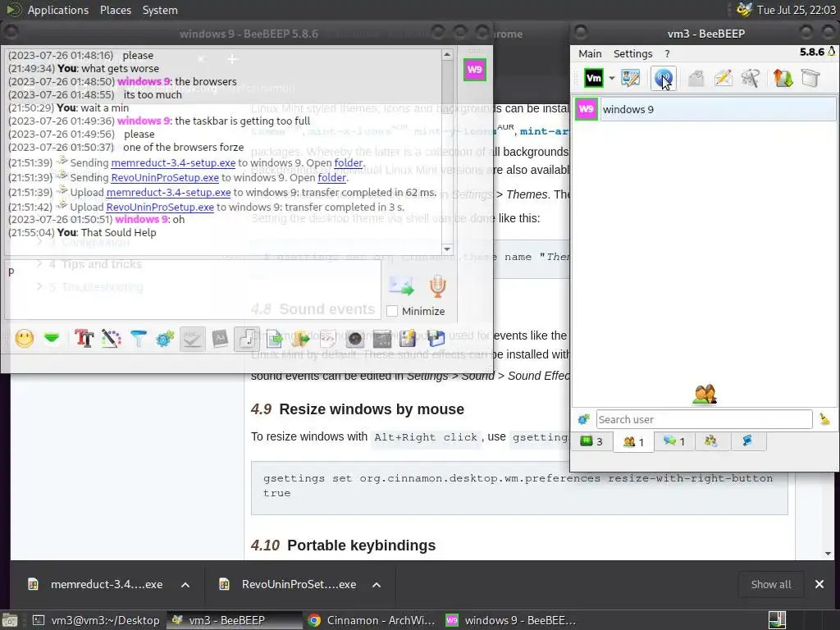Image resolution: width=840 pixels, height=630 pixels.
Task: Change chat font with the T icon
Action: tap(84, 339)
